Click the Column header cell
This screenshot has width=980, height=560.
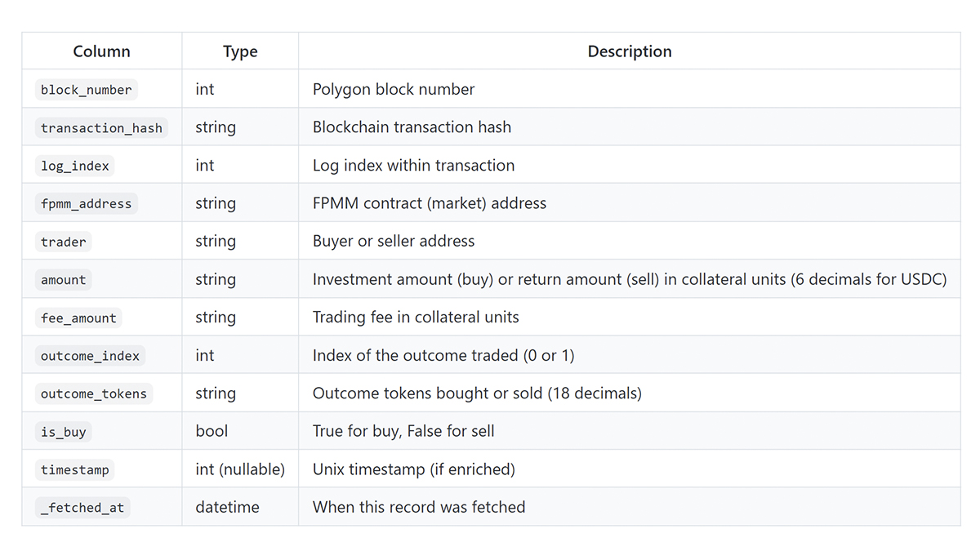(x=101, y=51)
